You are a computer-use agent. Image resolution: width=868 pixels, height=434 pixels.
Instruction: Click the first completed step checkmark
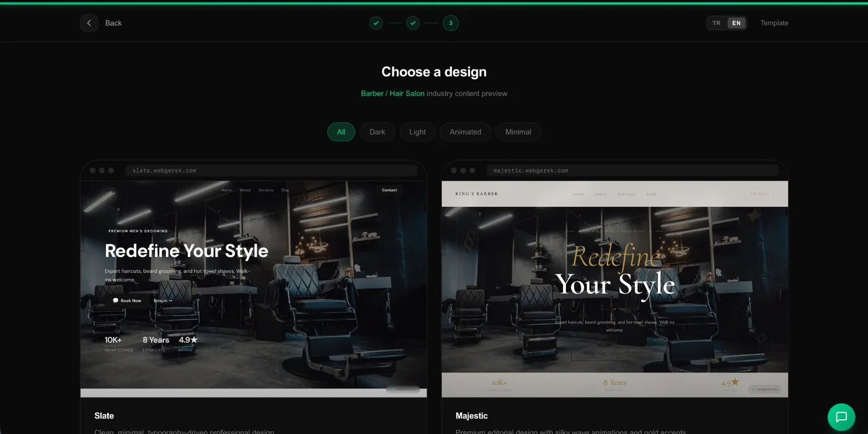coord(376,22)
